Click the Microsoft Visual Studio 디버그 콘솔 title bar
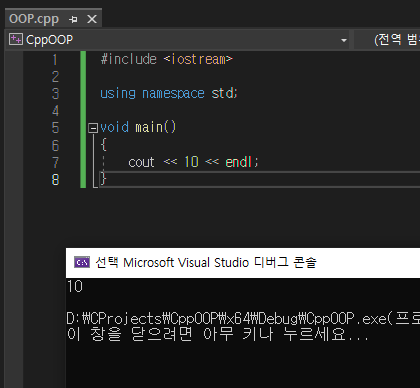The width and height of the screenshot is (420, 388). [x=243, y=263]
